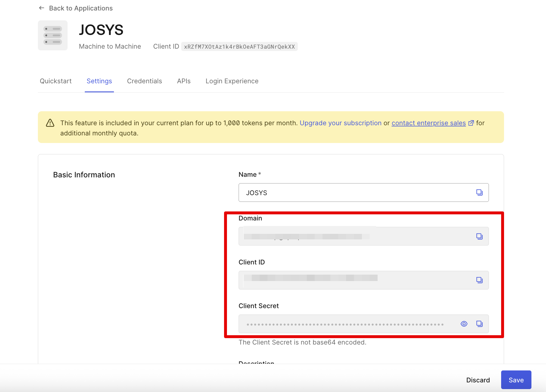
Task: Select the Settings tab
Action: (x=99, y=81)
